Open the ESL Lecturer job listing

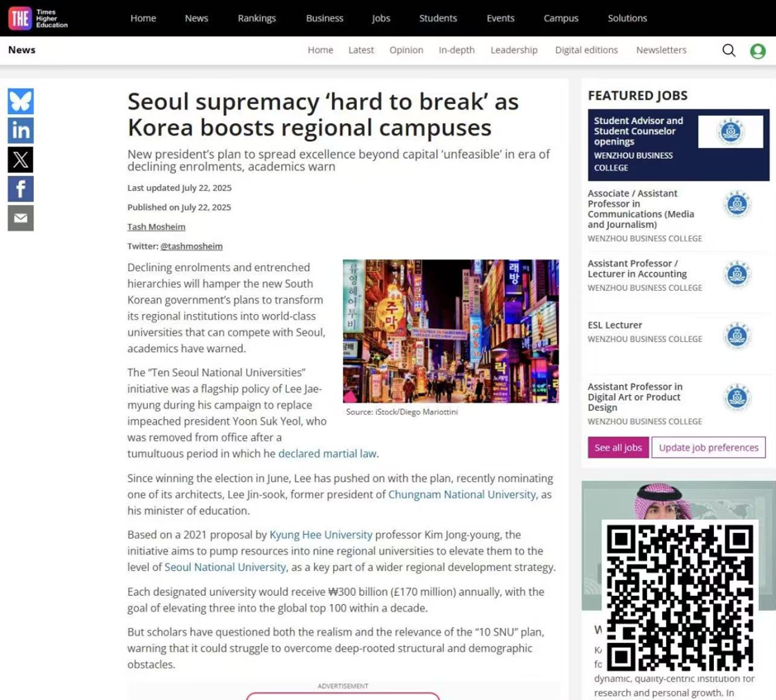(615, 326)
